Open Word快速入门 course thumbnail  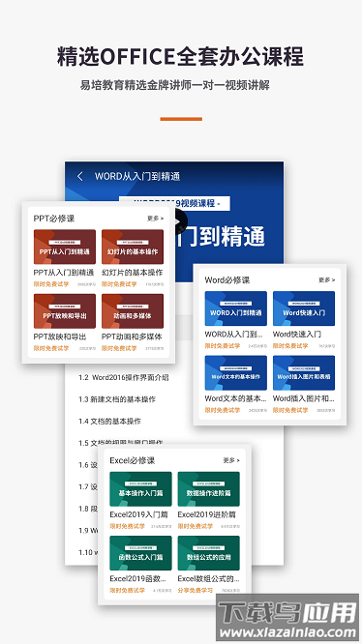click(x=304, y=308)
